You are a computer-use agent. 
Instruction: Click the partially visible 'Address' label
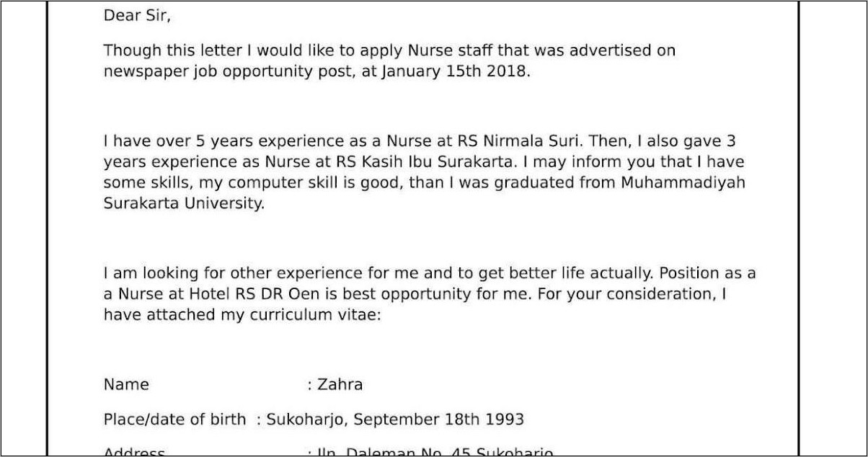pyautogui.click(x=134, y=453)
